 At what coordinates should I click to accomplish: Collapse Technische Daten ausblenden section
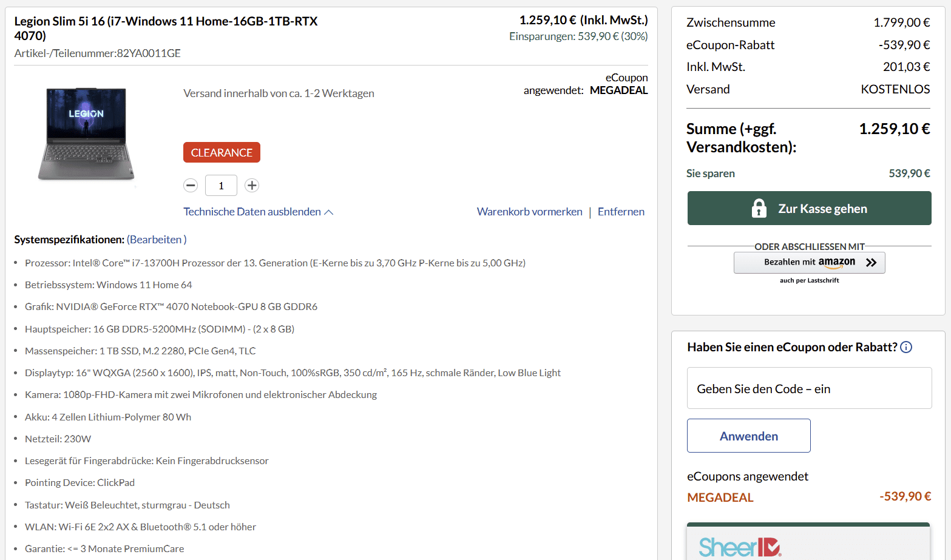pyautogui.click(x=252, y=212)
